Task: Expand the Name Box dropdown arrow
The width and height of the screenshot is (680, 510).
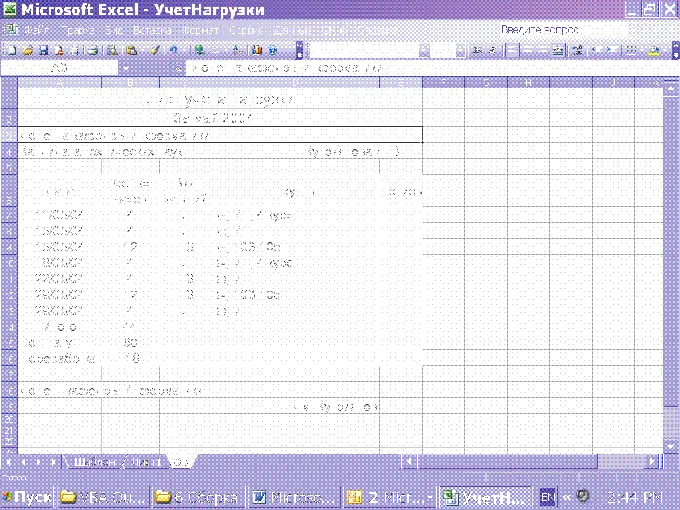Action: pyautogui.click(x=125, y=68)
